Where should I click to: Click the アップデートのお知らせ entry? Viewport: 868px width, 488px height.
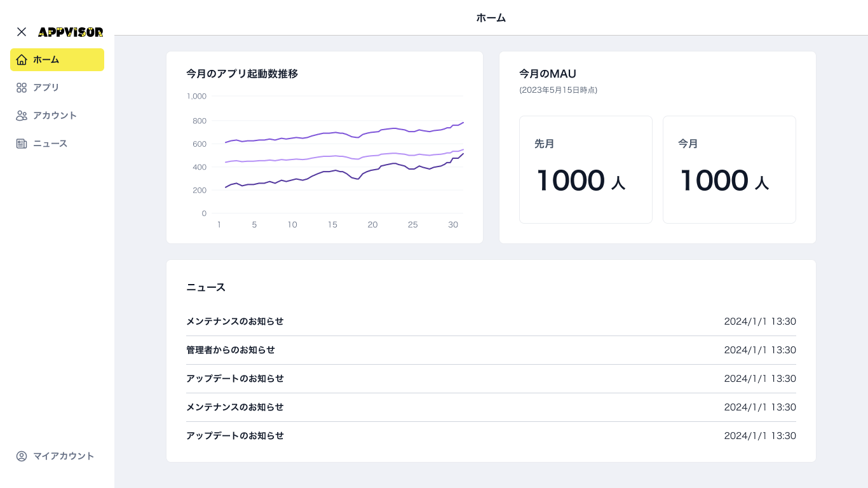point(234,379)
